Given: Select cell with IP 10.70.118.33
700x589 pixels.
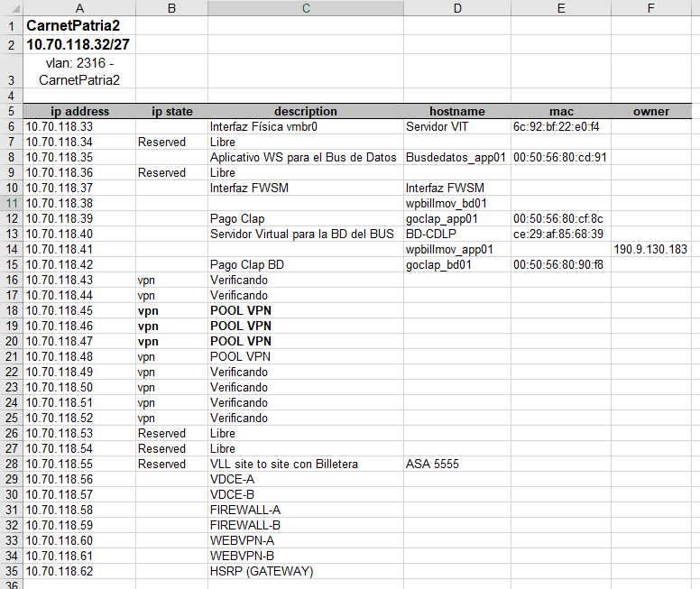Looking at the screenshot, I should (79, 127).
